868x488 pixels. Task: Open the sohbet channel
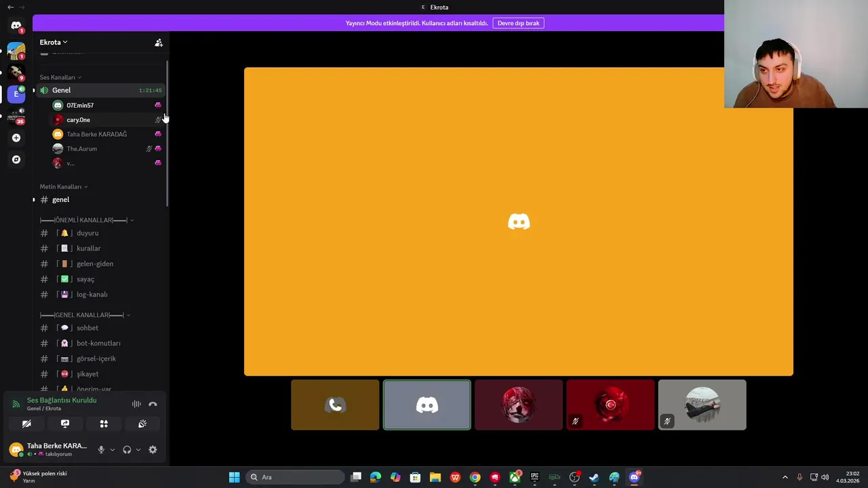coord(100,328)
